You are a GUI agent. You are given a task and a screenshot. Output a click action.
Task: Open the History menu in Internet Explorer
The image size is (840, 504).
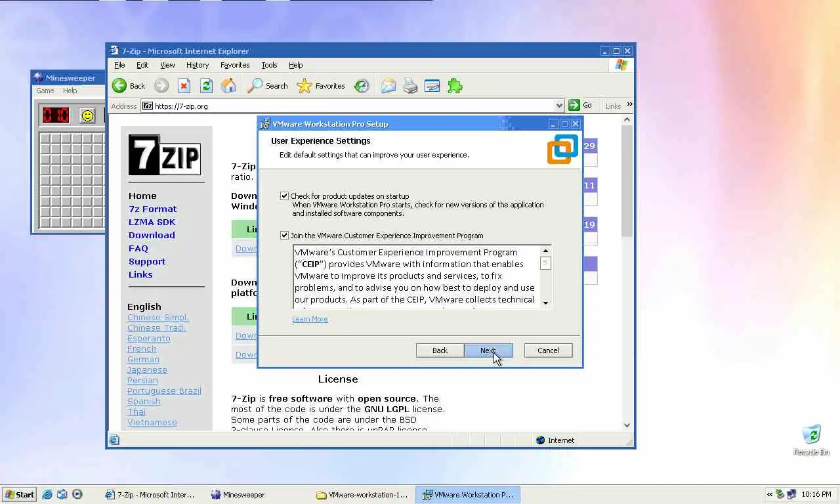[x=198, y=65]
